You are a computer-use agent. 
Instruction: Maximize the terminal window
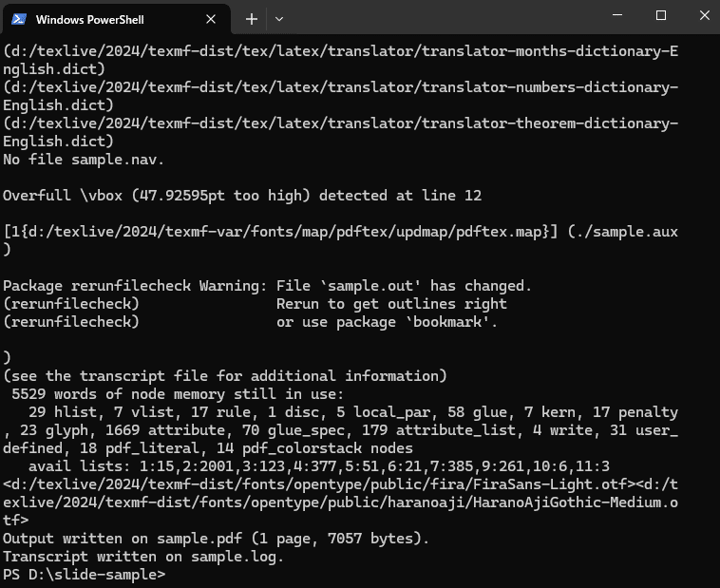coord(661,15)
